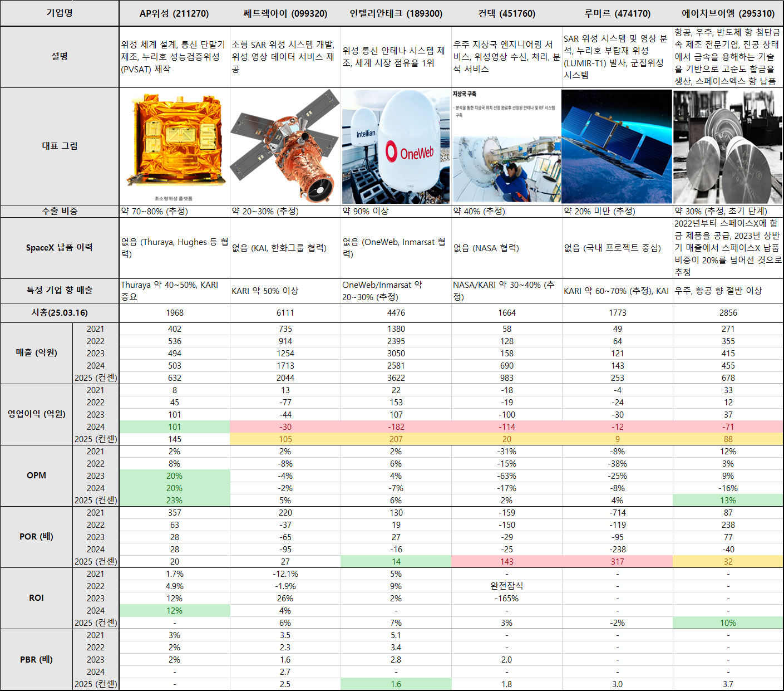The image size is (784, 691).
Task: Open the OneWeb antenna dome image
Action: click(396, 146)
